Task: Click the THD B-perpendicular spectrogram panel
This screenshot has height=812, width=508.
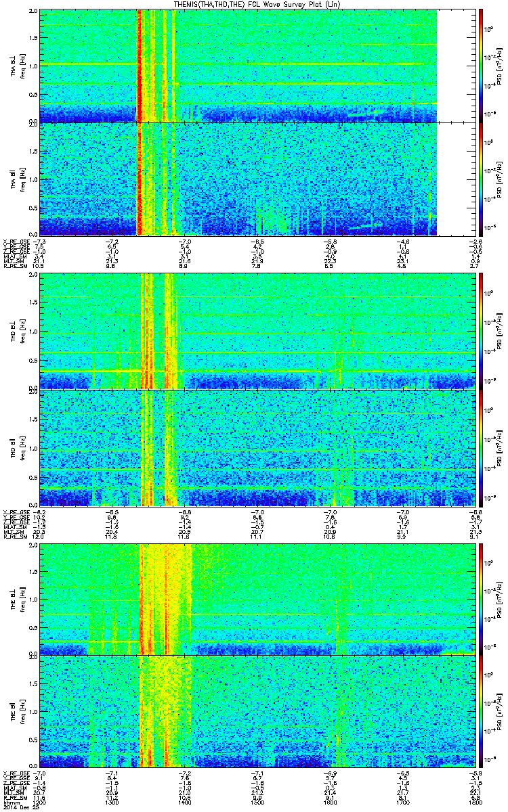Action: point(256,331)
